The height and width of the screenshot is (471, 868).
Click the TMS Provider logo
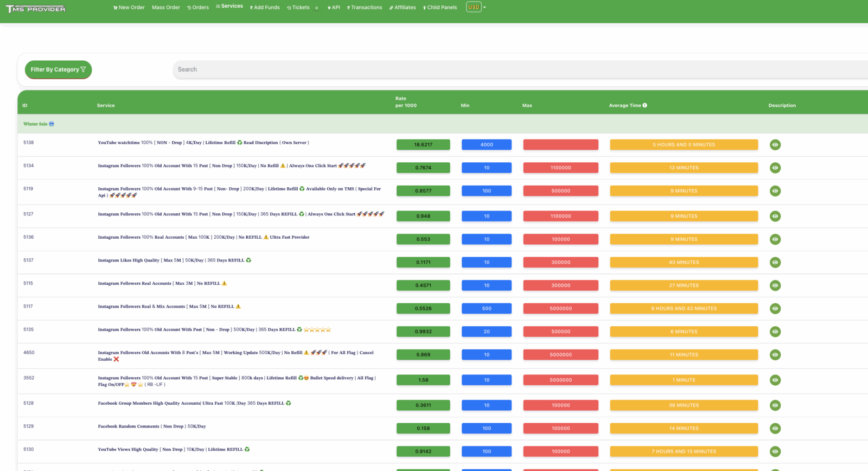click(x=36, y=9)
